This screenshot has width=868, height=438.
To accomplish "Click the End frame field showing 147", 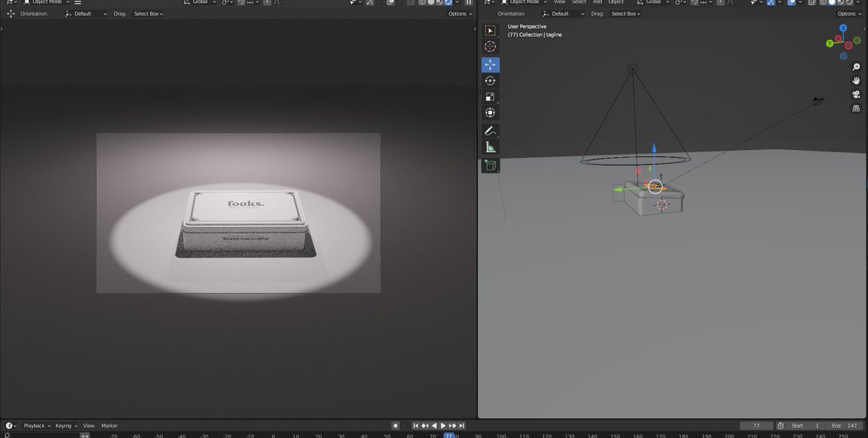I will click(x=845, y=426).
